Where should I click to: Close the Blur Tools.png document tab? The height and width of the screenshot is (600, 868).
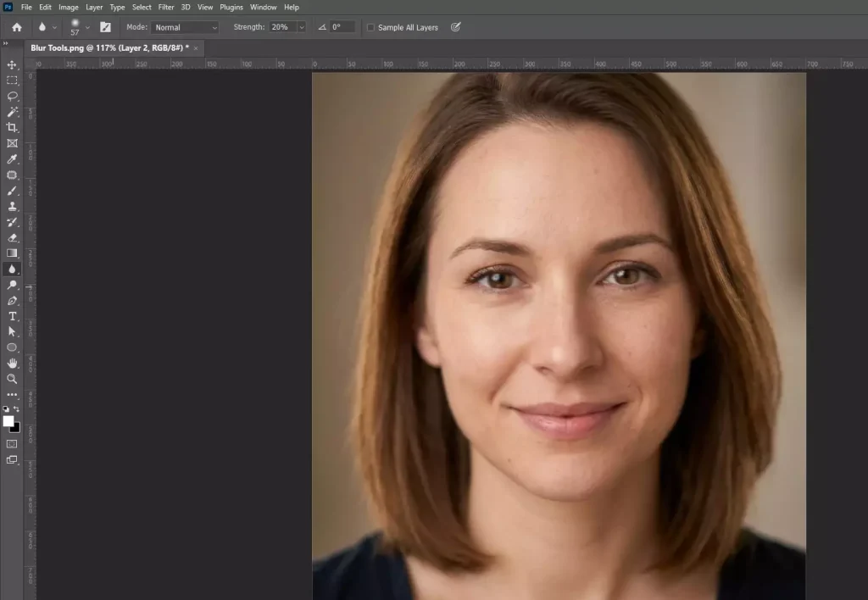click(x=197, y=48)
